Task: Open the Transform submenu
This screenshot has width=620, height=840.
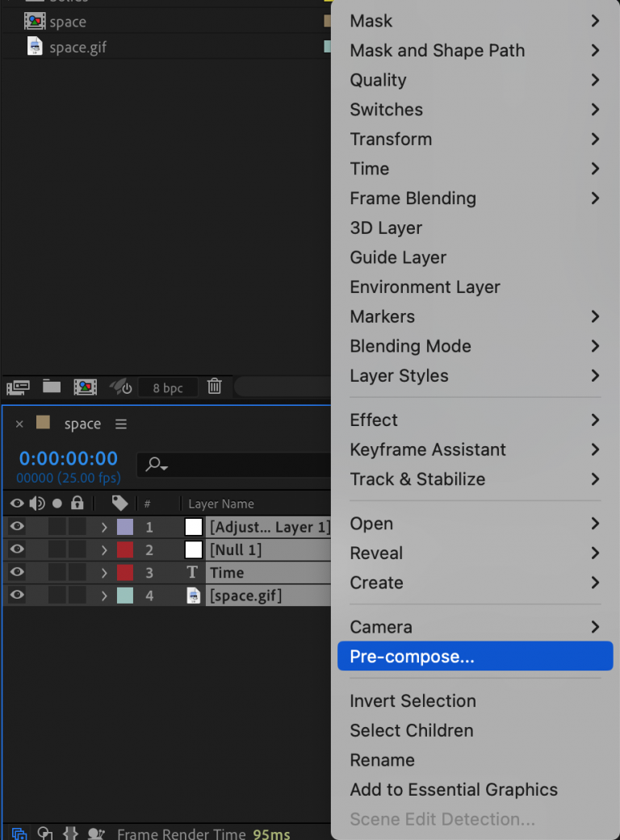Action: coord(391,139)
